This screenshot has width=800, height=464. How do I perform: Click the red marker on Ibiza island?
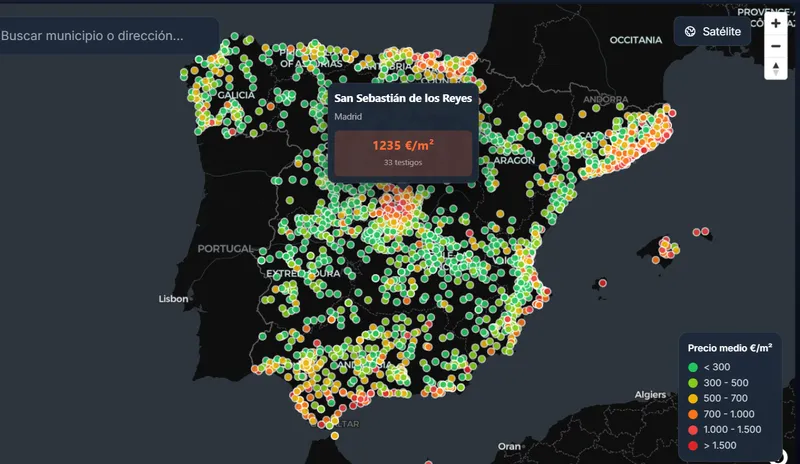[x=603, y=283]
